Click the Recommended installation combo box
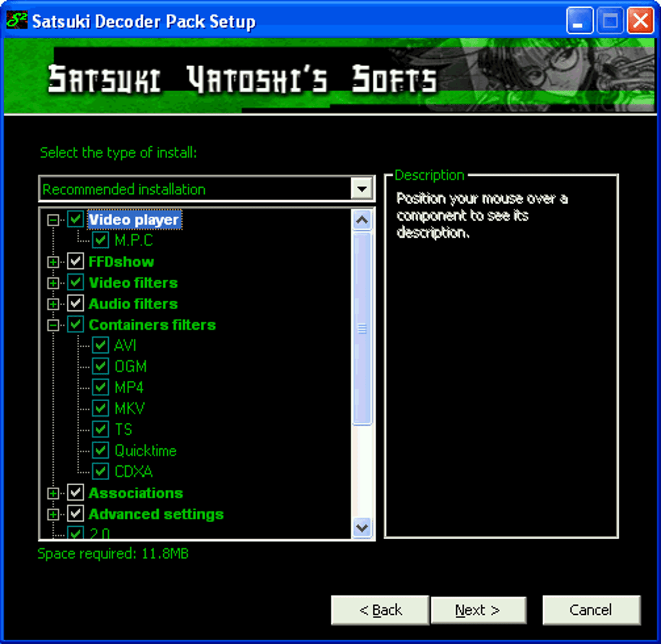Screen dimensions: 661x644 (205, 189)
